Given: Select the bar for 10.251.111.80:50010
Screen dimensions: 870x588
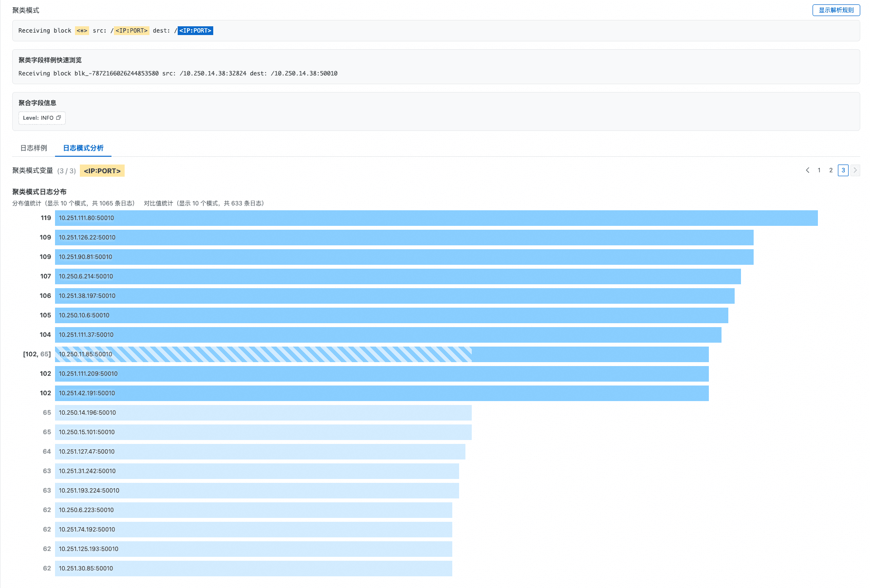Looking at the screenshot, I should pos(436,218).
